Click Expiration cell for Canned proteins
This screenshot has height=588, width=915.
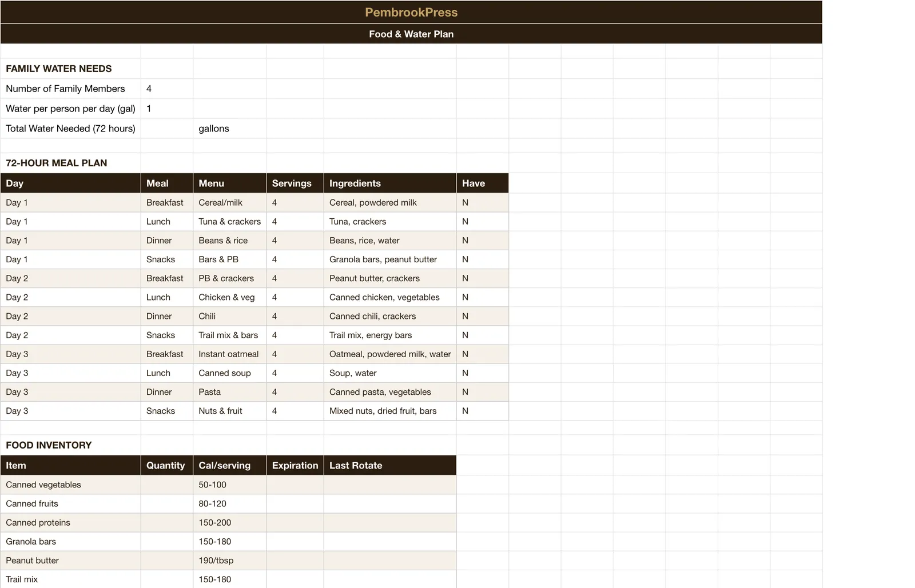tap(295, 522)
